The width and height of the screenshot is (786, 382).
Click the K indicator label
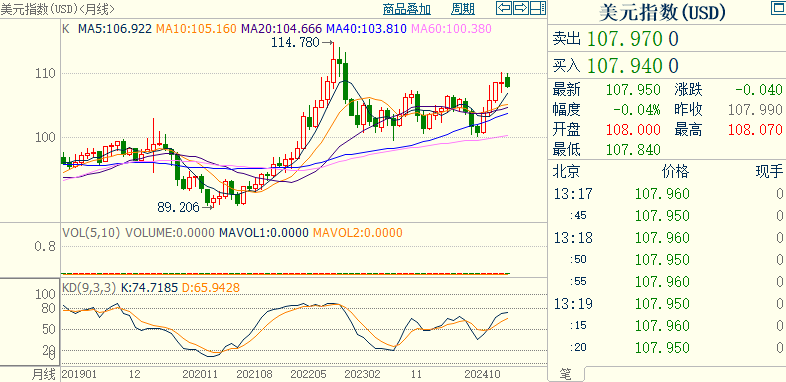65,29
